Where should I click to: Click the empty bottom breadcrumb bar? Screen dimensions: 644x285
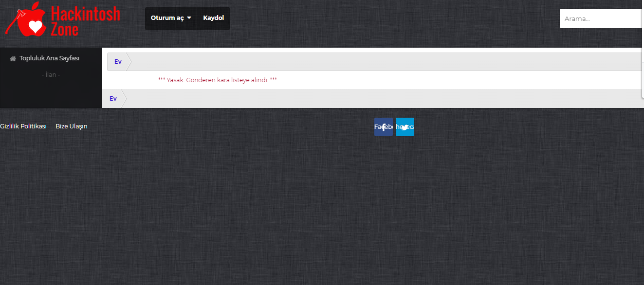coord(380,99)
